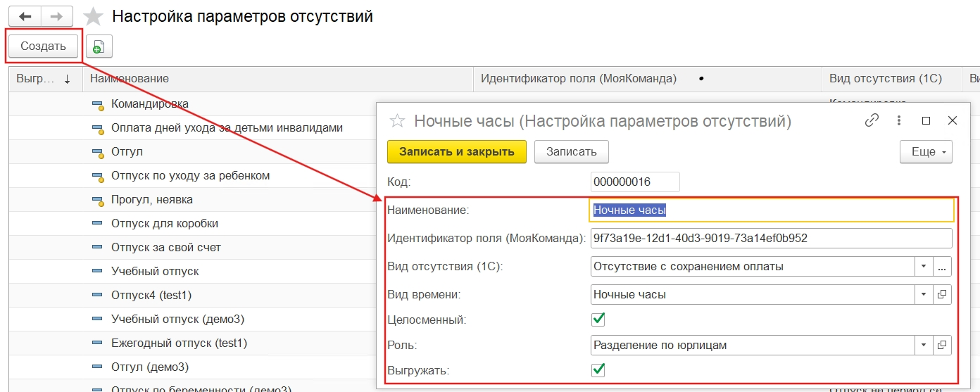
Task: Click the row icon next to Учебный отпуск
Action: [x=97, y=272]
